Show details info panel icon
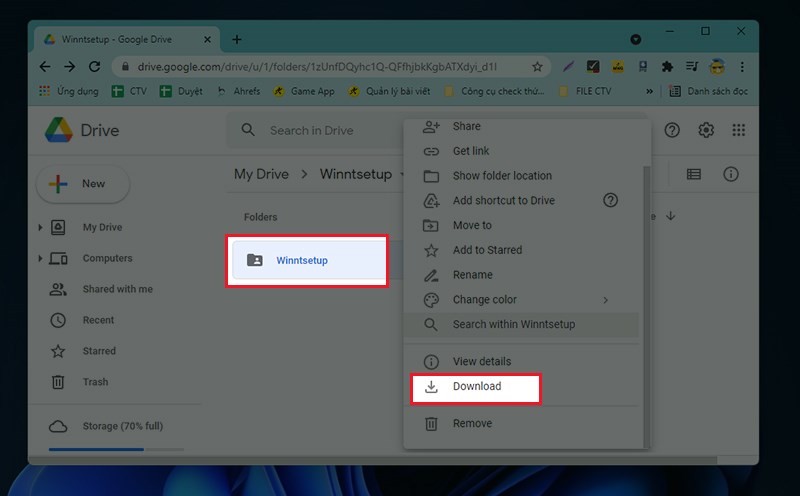Viewport: 800px width, 496px height. (x=731, y=175)
